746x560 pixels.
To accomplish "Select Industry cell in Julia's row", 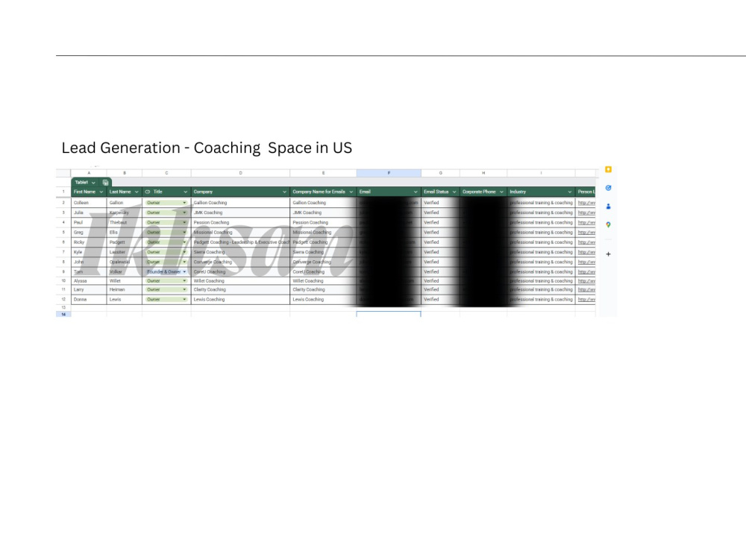I will tap(541, 213).
